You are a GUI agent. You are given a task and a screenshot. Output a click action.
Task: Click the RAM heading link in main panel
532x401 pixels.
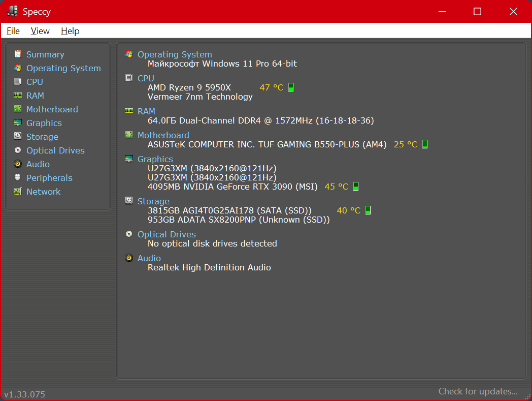point(146,111)
